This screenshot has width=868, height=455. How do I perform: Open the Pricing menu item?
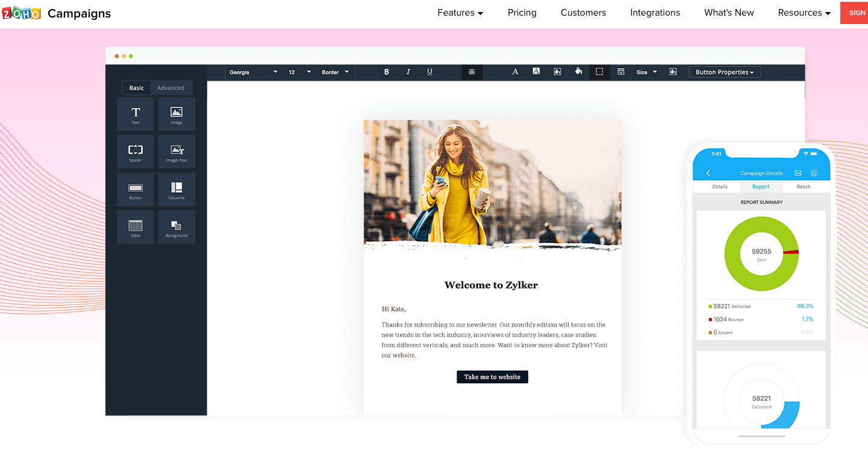click(522, 13)
